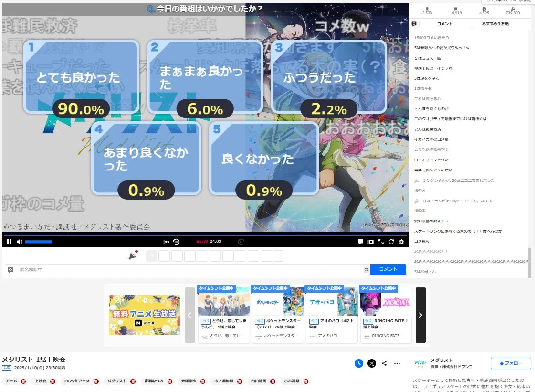Open the dictionary icon beside 上映会 tag
Viewport: 535px width, 392px height.
point(52,381)
